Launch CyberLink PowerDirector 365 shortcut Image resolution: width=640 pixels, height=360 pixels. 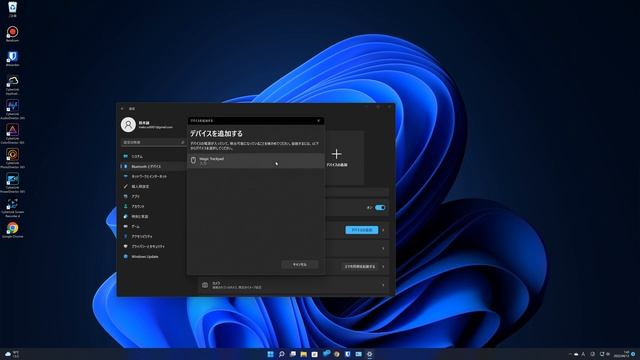tap(12, 182)
